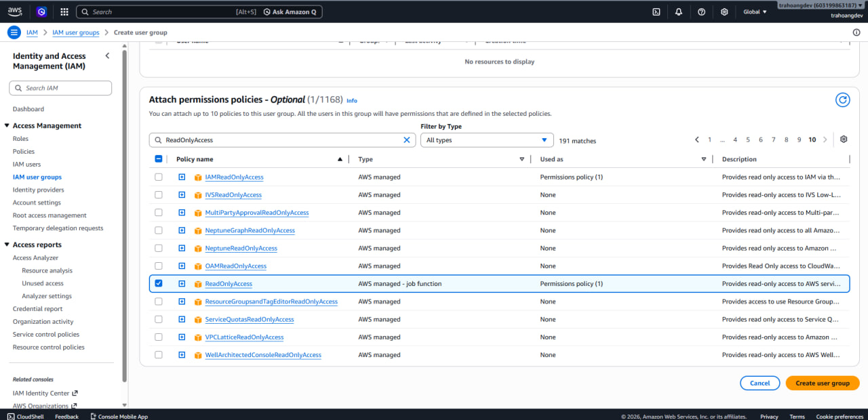The width and height of the screenshot is (868, 420).
Task: Check the OAMReadOnlyAccess policy box
Action: pyautogui.click(x=159, y=266)
